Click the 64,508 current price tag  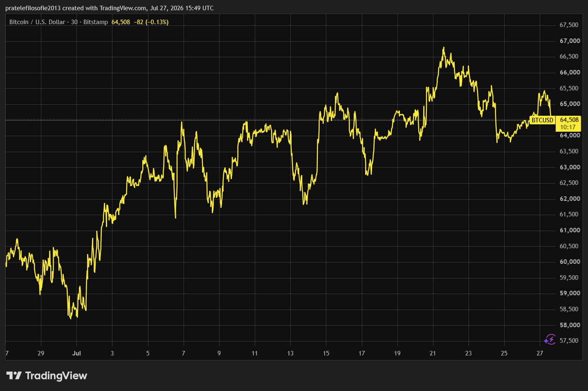(x=569, y=120)
